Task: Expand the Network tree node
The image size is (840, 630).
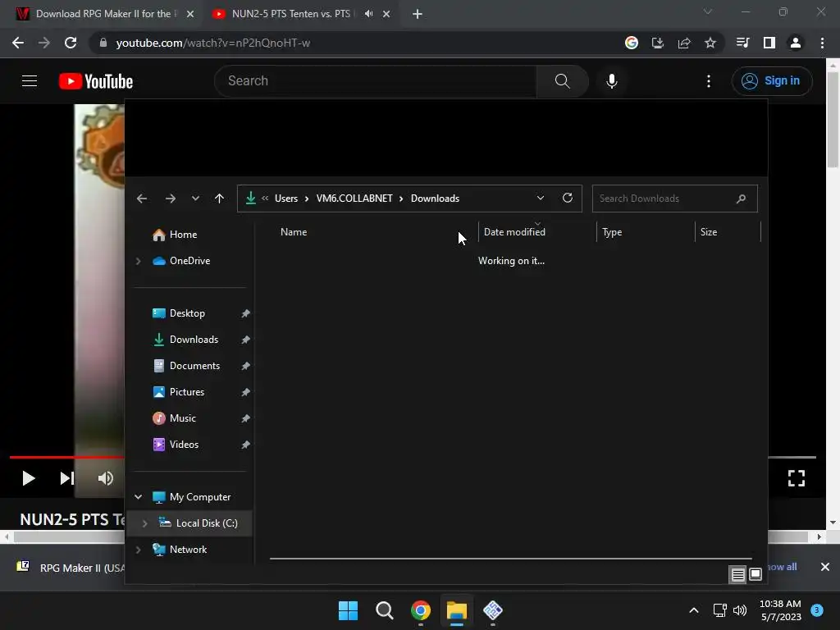Action: pos(138,550)
